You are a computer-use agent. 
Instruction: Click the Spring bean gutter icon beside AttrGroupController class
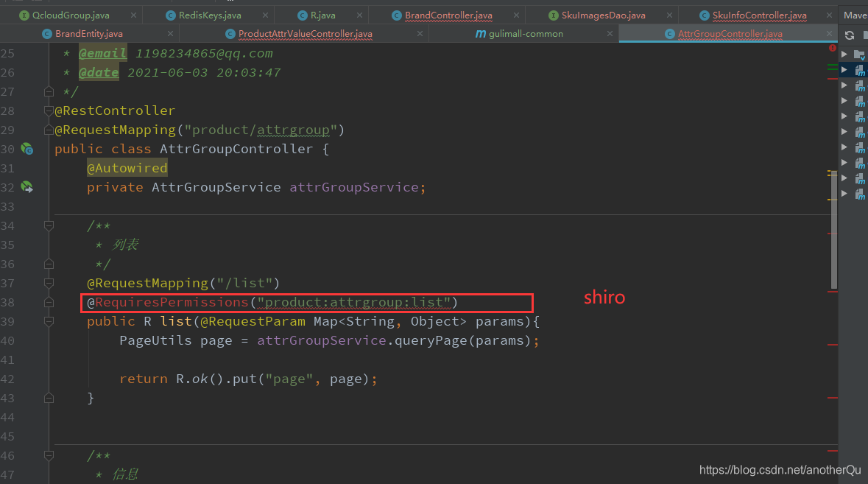(27, 149)
